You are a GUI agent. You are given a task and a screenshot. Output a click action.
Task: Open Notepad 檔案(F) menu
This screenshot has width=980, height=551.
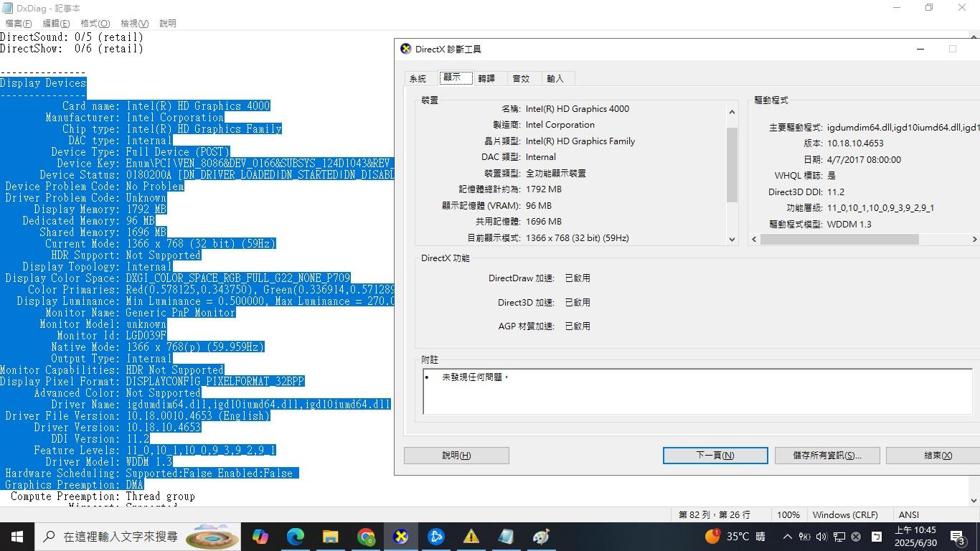(19, 23)
